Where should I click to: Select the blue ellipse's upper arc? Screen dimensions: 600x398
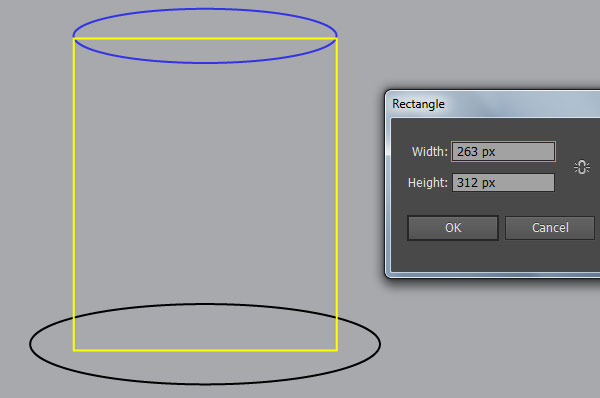205,9
